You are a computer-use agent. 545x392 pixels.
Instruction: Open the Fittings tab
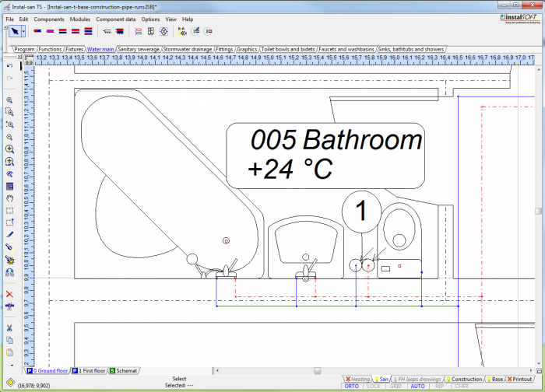223,49
